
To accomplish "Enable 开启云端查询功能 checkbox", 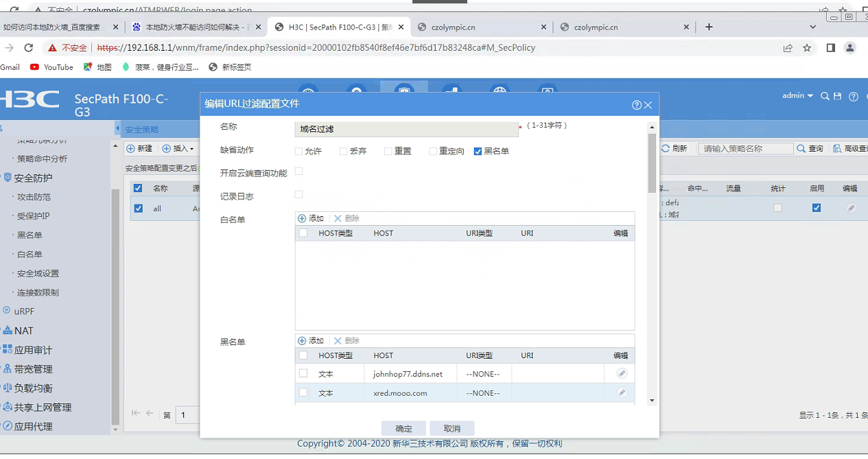I will click(298, 171).
